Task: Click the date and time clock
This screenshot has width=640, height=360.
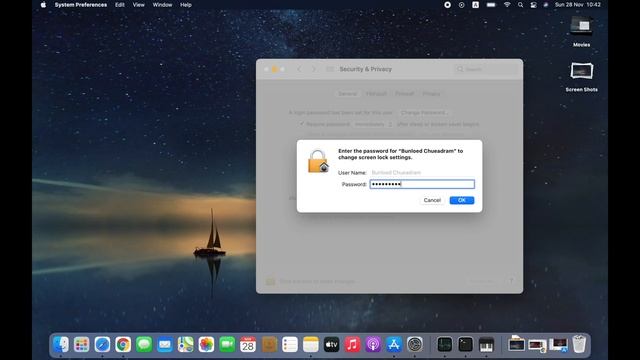Action: 577,5
